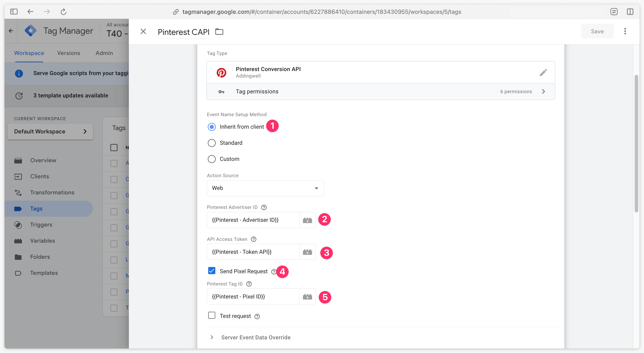Enable Test request checkbox
This screenshot has width=644, height=353.
point(212,315)
